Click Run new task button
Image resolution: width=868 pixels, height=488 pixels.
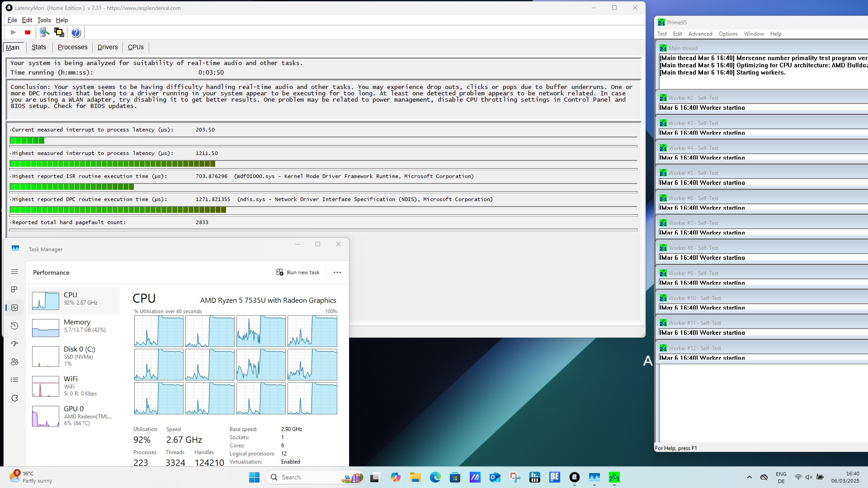298,272
